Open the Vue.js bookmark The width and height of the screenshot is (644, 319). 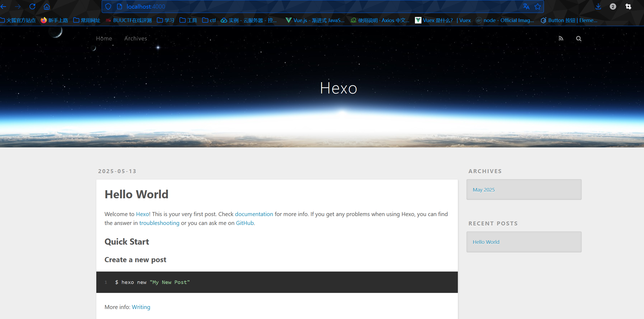point(315,20)
